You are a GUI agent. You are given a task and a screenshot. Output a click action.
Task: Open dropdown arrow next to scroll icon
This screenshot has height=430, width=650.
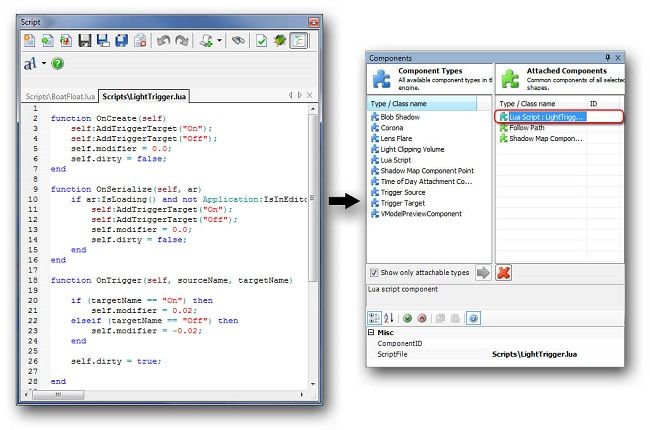219,41
